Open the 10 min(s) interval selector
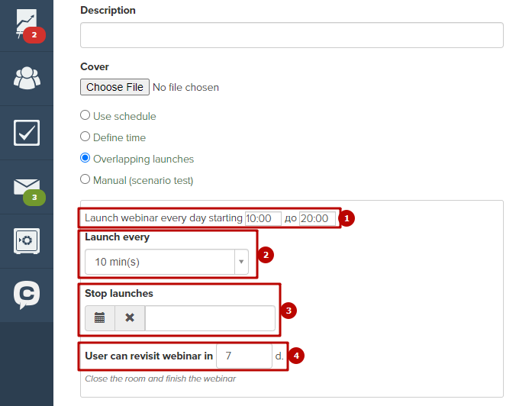This screenshot has height=406, width=532. click(166, 262)
